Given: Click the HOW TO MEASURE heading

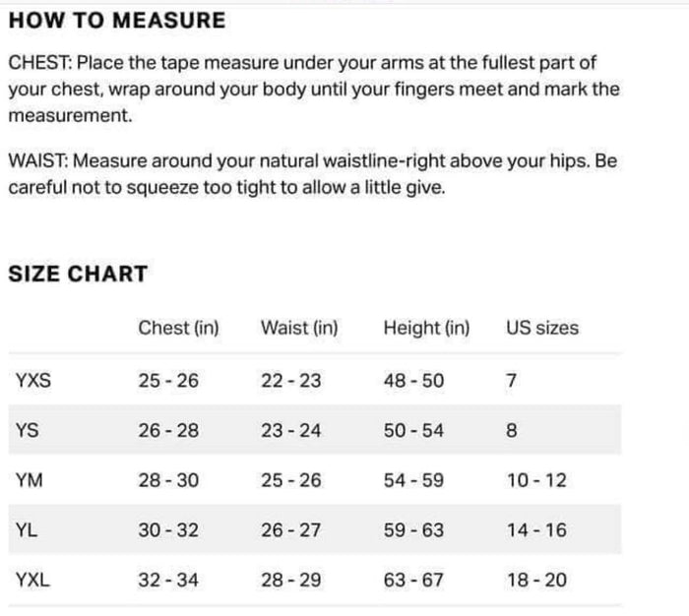Looking at the screenshot, I should (117, 21).
